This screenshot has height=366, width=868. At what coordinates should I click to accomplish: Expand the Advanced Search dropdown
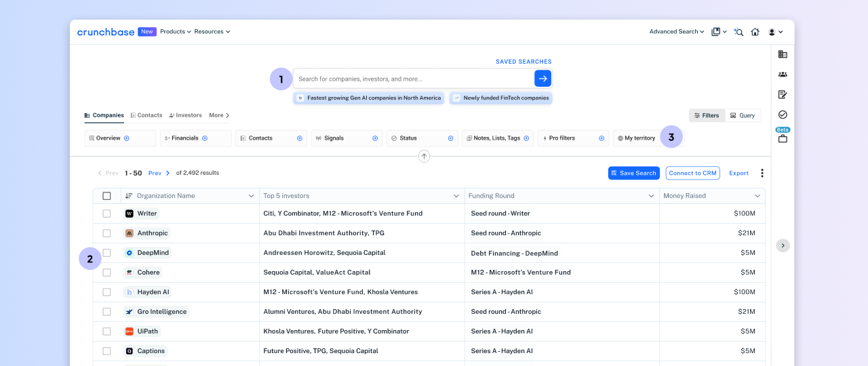[677, 32]
